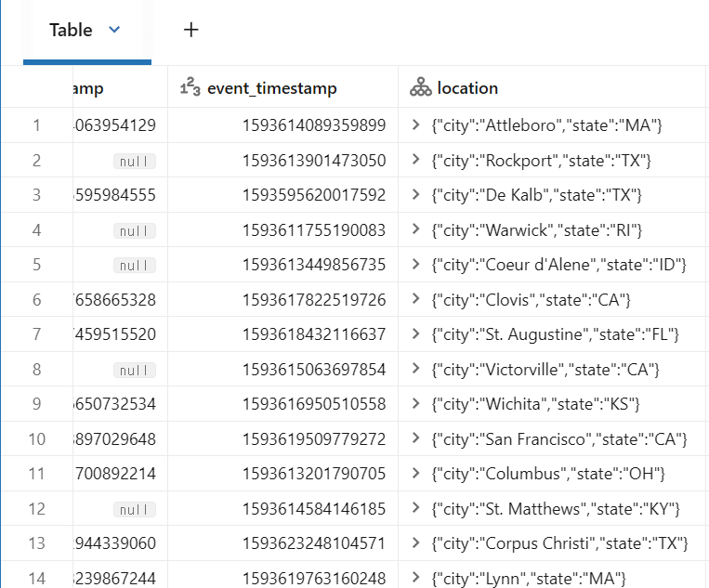Click row number 12
Screen dimensions: 709x588
(x=36, y=508)
